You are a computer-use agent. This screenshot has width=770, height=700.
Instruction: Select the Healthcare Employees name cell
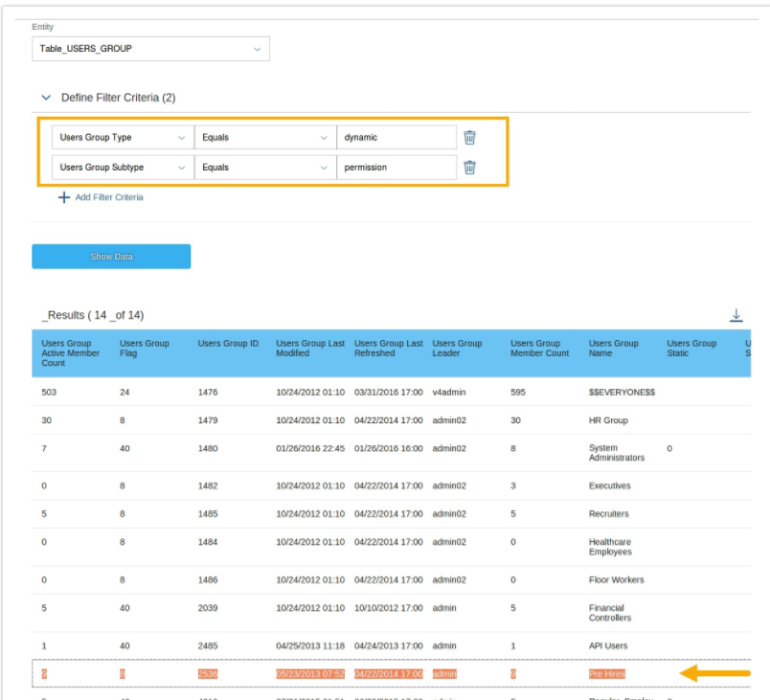610,547
